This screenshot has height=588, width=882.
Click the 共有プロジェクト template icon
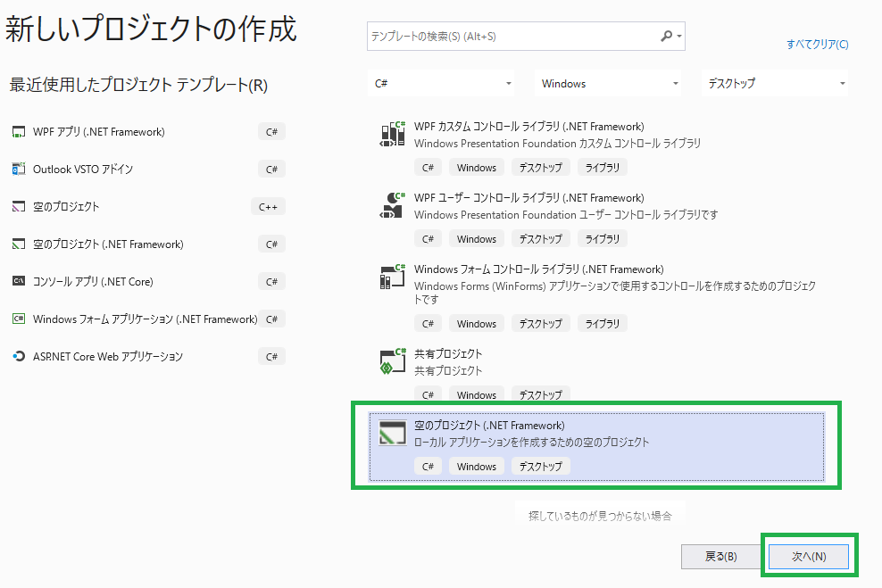(393, 361)
